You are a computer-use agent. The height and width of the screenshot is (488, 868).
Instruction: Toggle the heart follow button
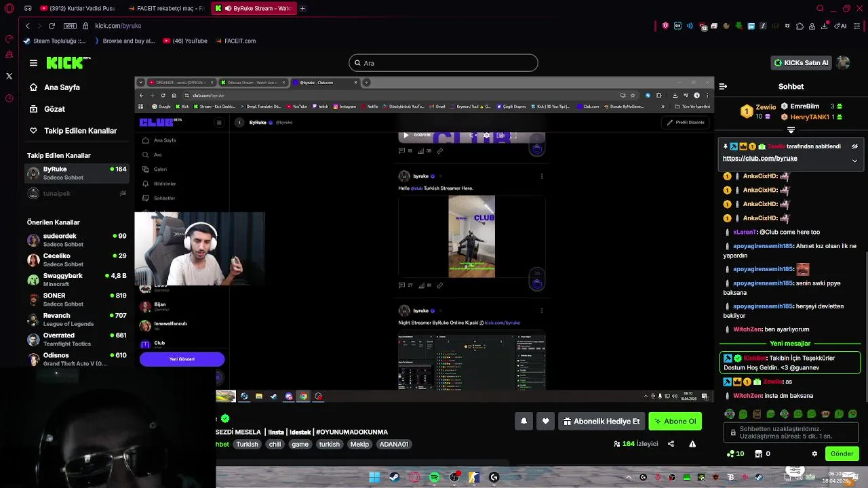click(546, 422)
